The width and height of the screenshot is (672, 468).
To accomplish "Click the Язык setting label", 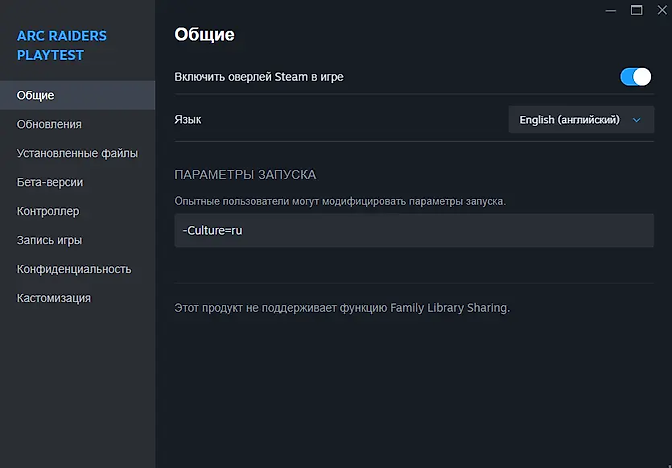I will tap(188, 119).
